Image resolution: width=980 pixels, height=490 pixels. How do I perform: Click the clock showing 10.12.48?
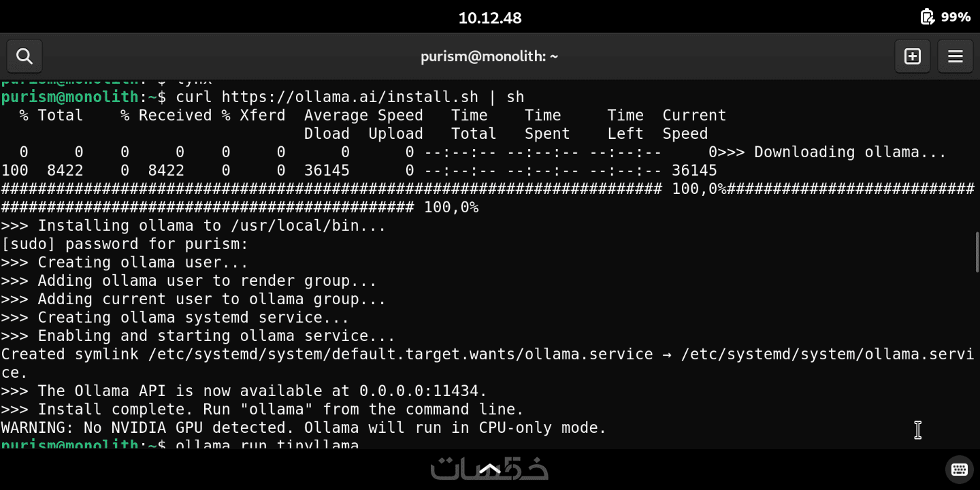[490, 18]
